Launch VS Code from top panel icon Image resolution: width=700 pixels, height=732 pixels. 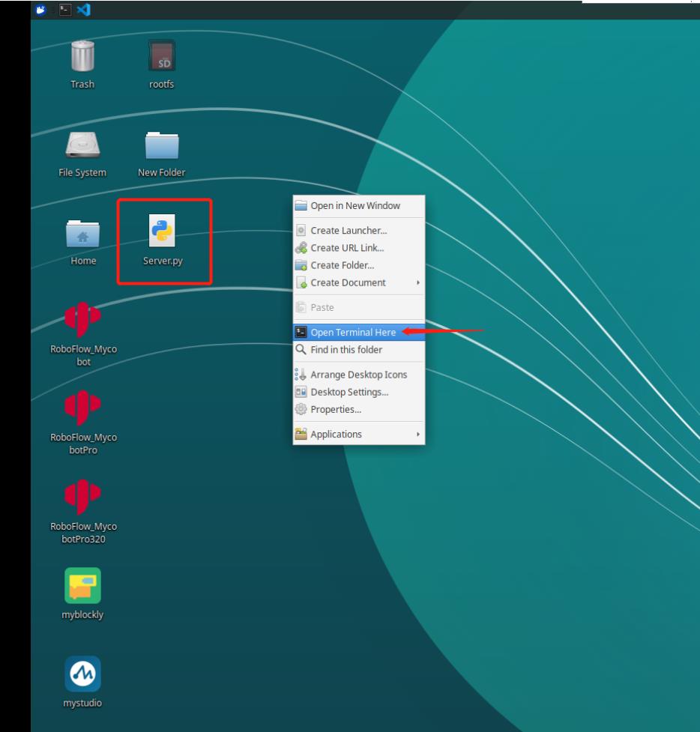84,10
